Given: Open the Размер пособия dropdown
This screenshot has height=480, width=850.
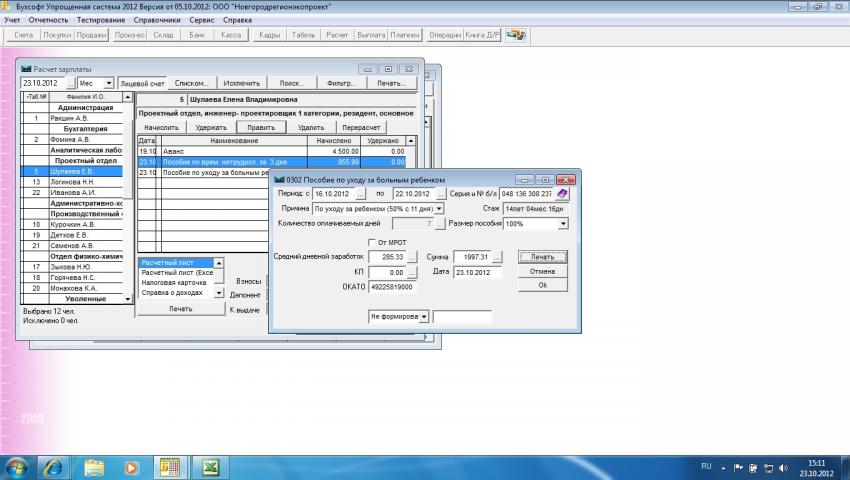Looking at the screenshot, I should [x=563, y=224].
